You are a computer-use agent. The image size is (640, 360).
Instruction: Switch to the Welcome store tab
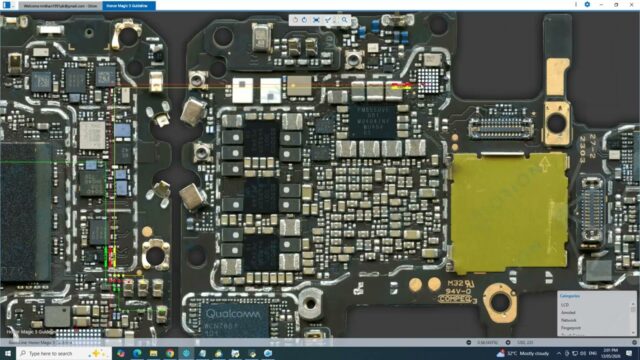coord(60,6)
